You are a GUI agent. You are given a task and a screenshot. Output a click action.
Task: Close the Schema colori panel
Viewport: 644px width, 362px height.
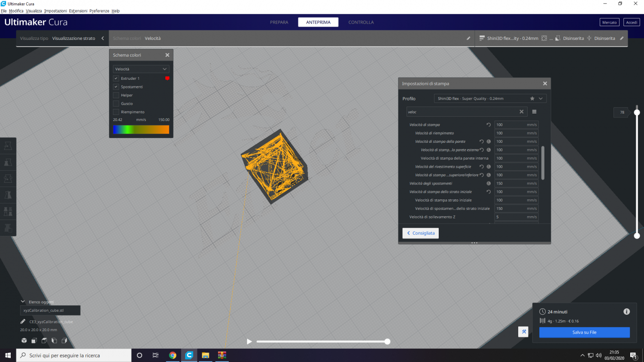(x=167, y=55)
